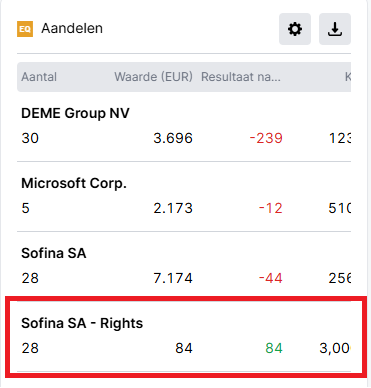Click the partially visible K column header
Viewport: 371px width, 388px height.
point(348,77)
